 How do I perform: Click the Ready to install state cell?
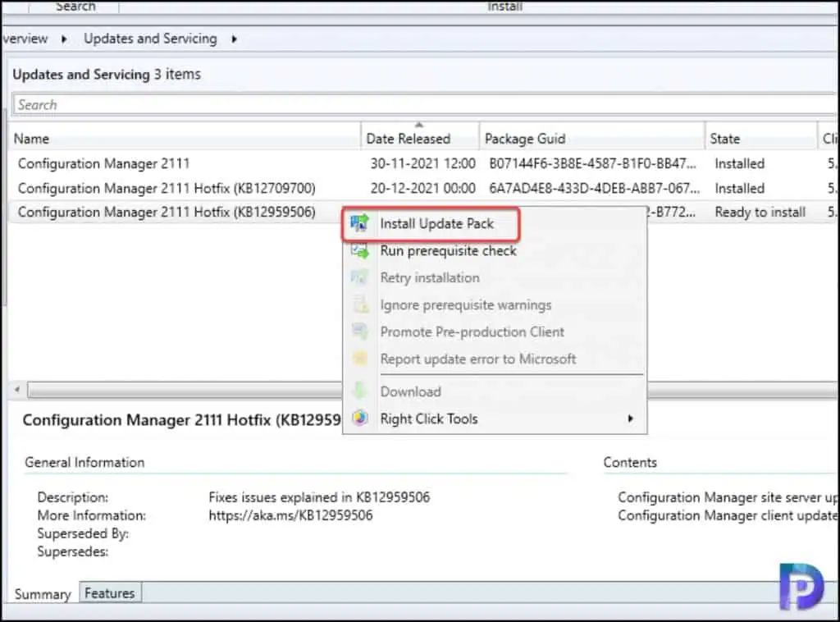760,213
